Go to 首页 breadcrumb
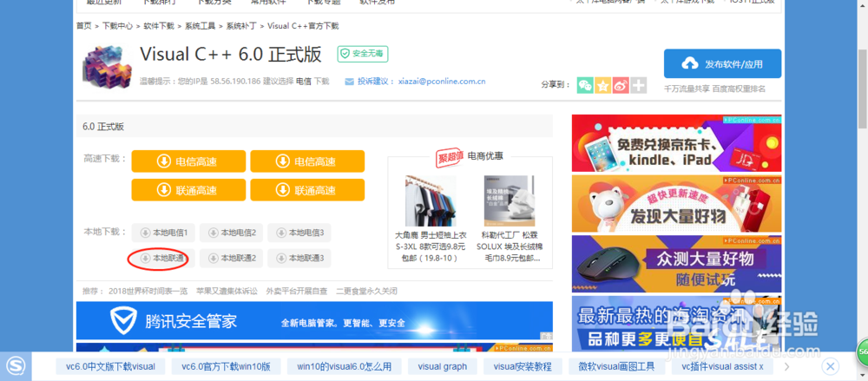The image size is (868, 381). (83, 25)
